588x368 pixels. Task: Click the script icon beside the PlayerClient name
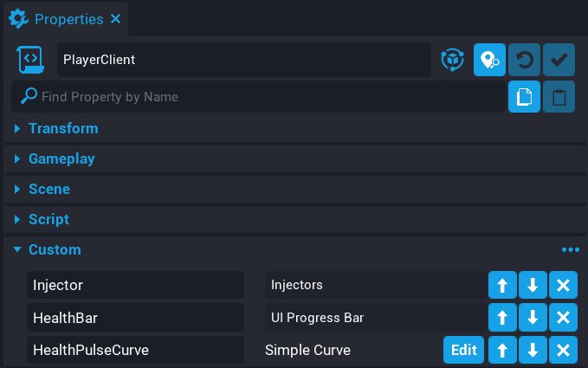[31, 60]
